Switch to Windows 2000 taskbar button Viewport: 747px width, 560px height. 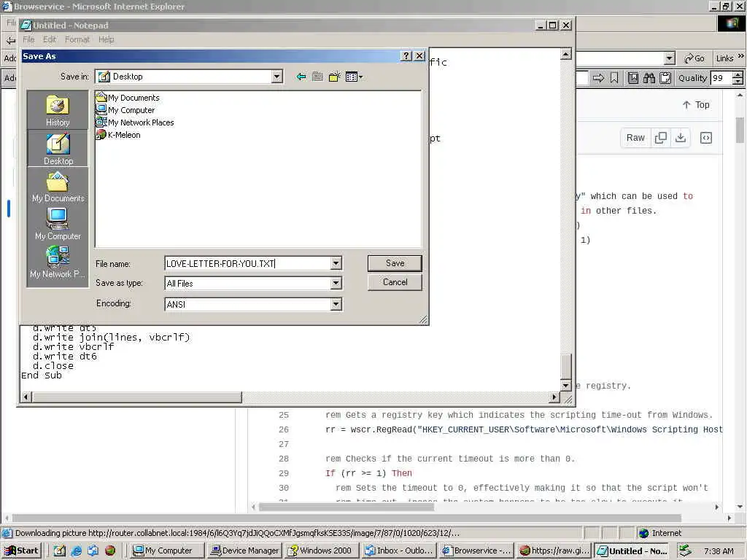click(322, 551)
